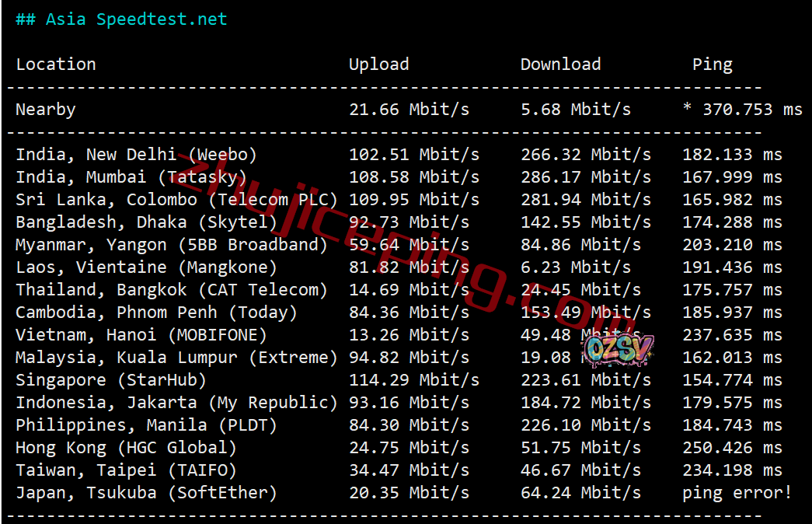Select the Nearby row label
This screenshot has width=812, height=524.
tap(46, 110)
